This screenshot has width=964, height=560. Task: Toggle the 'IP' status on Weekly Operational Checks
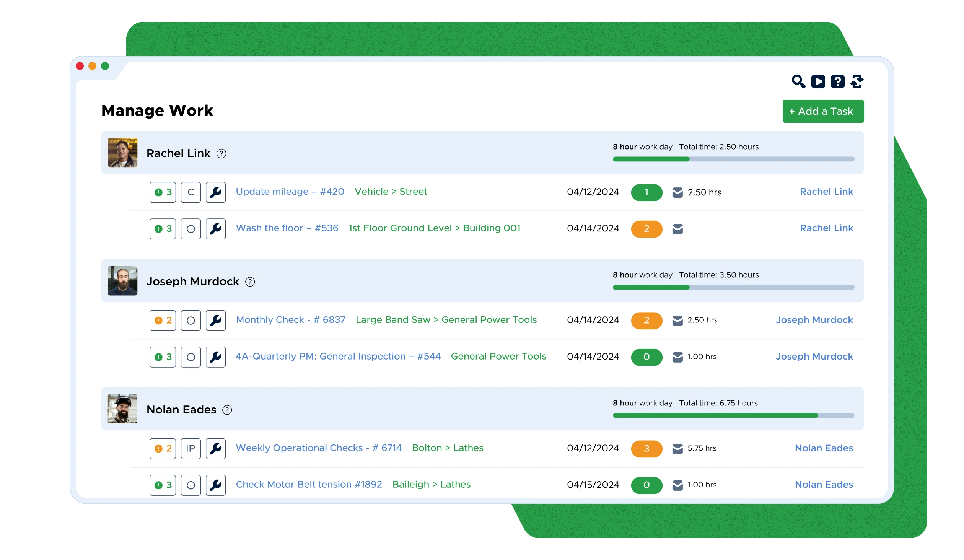tap(191, 449)
